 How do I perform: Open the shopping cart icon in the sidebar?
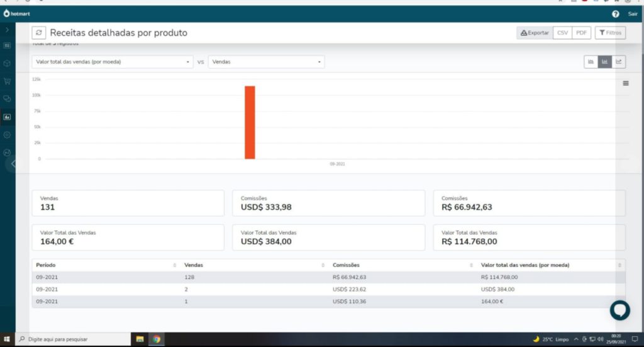point(7,81)
